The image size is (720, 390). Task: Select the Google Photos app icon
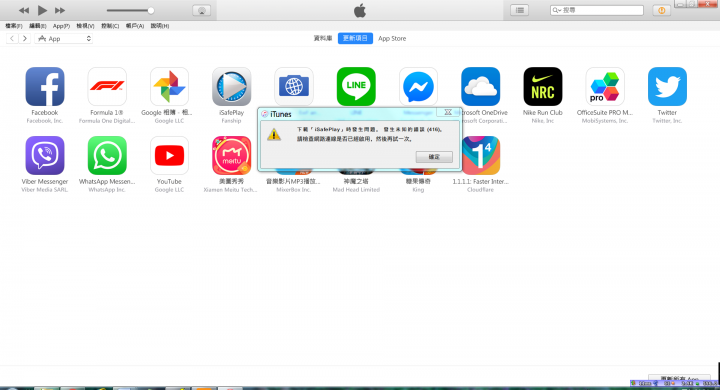[x=169, y=86]
